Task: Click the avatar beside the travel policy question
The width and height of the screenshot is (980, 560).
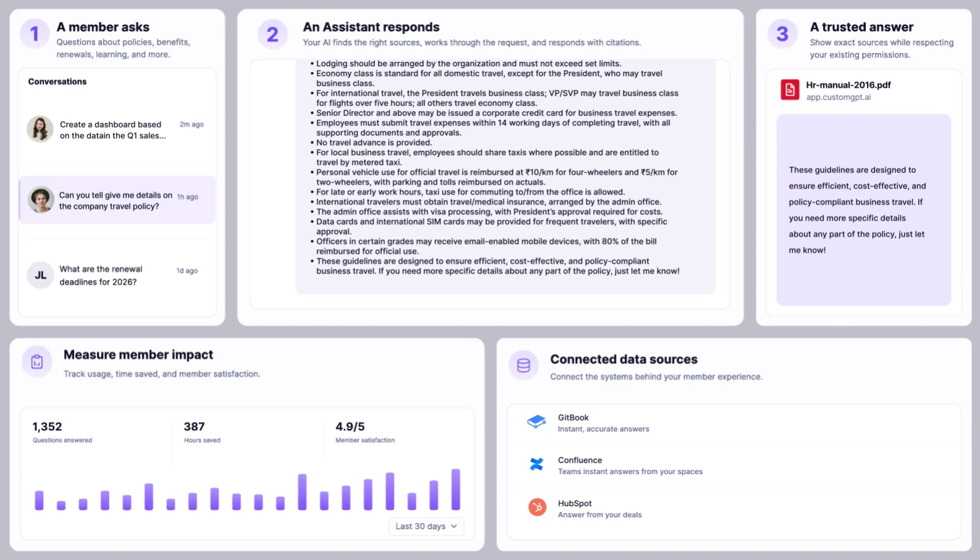Action: pos(41,200)
